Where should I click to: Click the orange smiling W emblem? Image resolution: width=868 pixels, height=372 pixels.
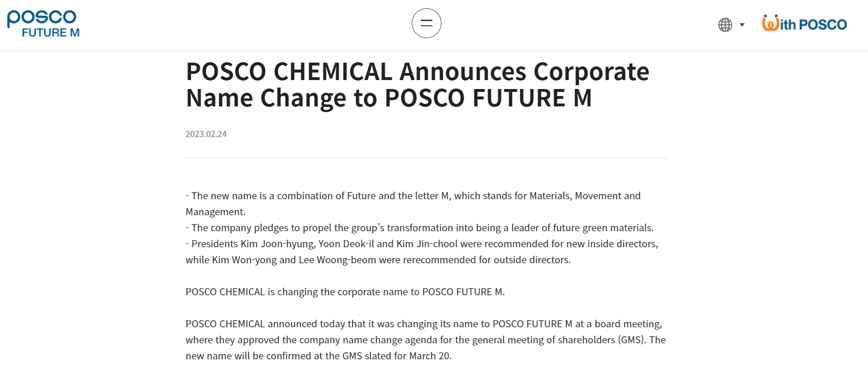(770, 23)
